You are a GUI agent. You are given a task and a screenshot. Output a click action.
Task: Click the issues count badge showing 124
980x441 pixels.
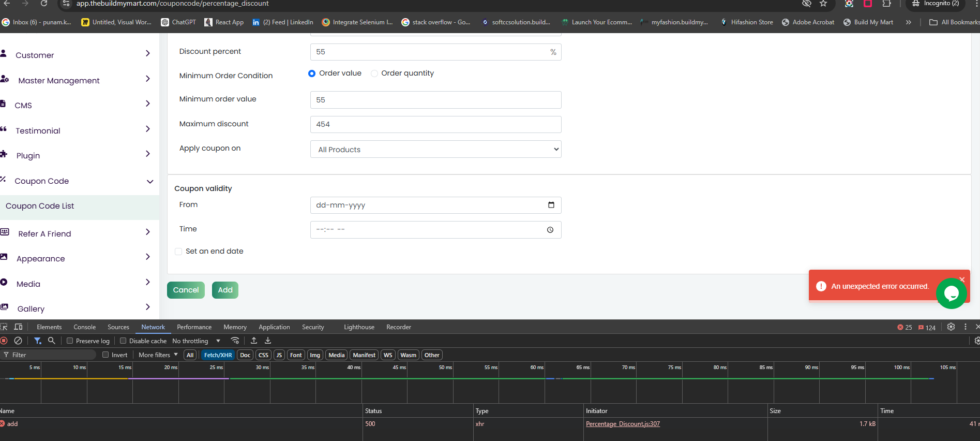[927, 327]
